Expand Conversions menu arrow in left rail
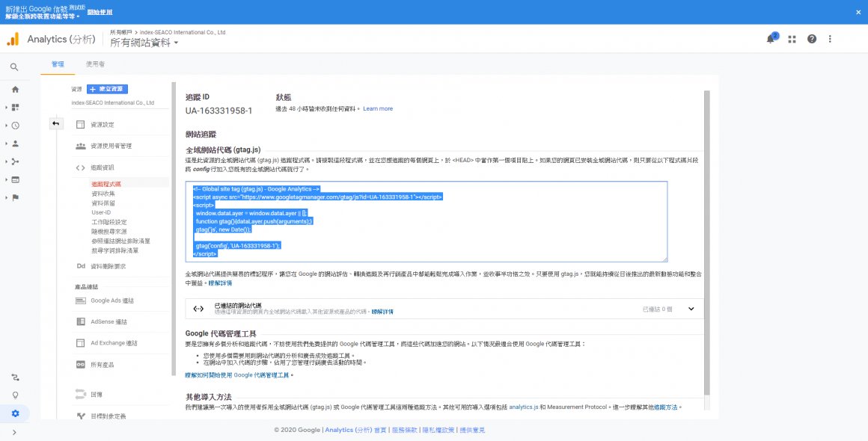 click(x=6, y=197)
